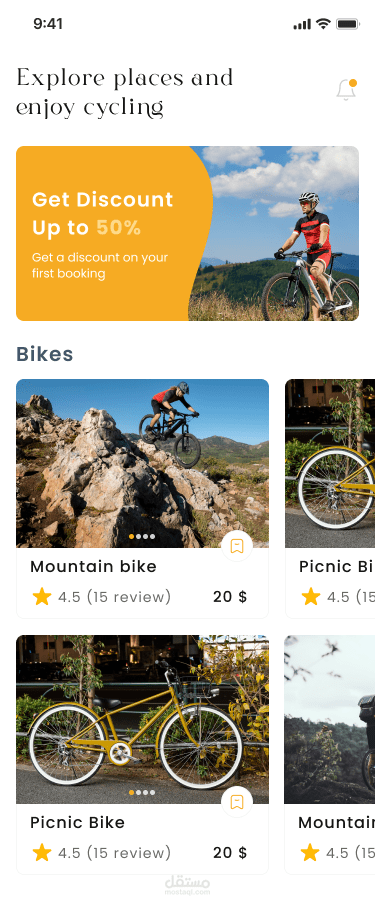Check the Wi-Fi status icon
Image resolution: width=375 pixels, height=914 pixels.
323,24
